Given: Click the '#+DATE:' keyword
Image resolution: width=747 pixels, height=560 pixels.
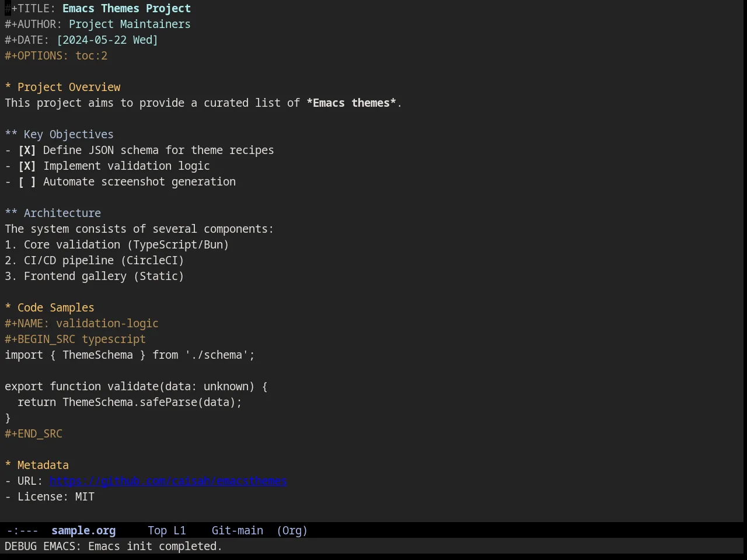Looking at the screenshot, I should (27, 40).
